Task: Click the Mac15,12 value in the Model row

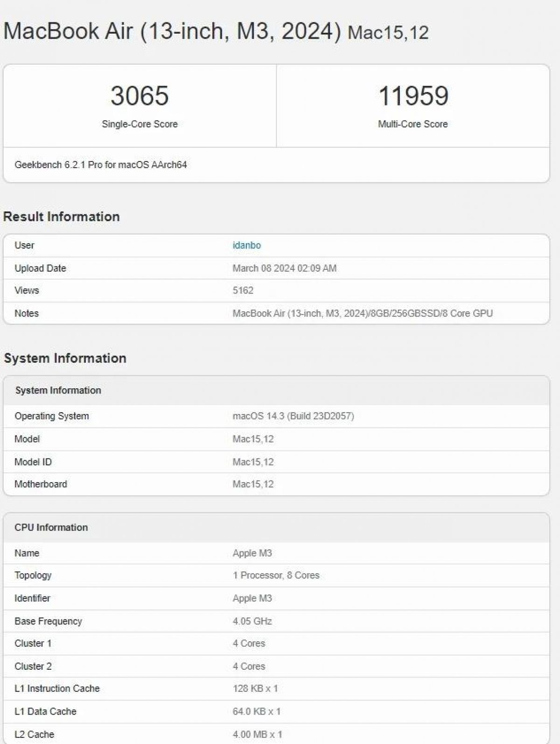Action: [x=253, y=439]
